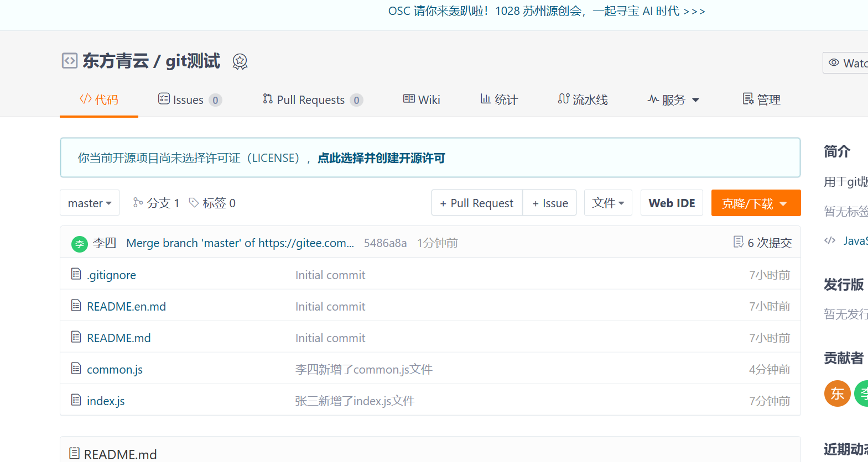Open the index.js file
This screenshot has width=868, height=462.
click(106, 401)
